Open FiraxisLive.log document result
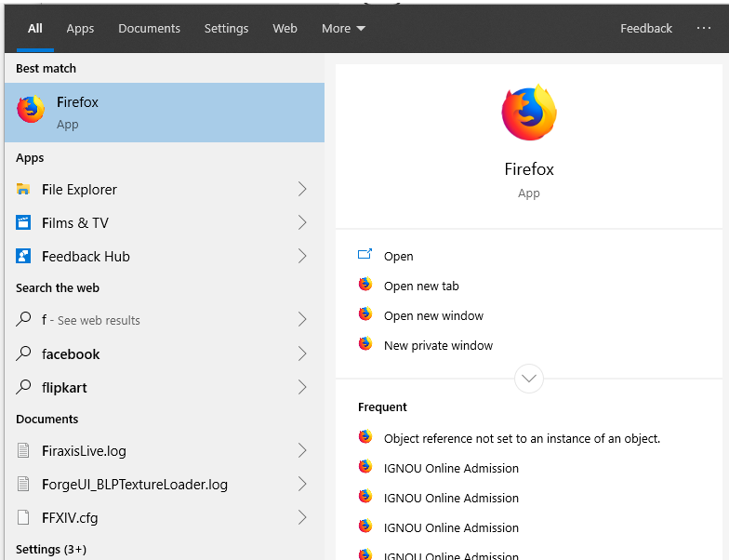729x560 pixels. tap(164, 450)
